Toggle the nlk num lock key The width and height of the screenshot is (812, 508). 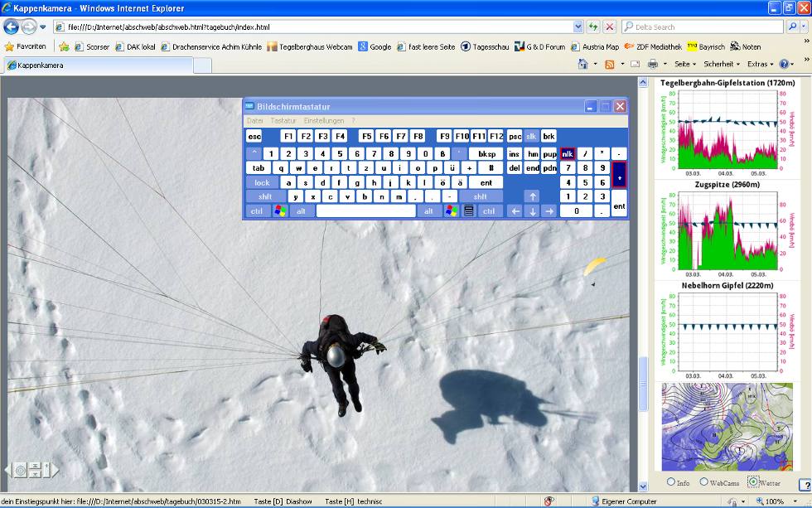568,154
